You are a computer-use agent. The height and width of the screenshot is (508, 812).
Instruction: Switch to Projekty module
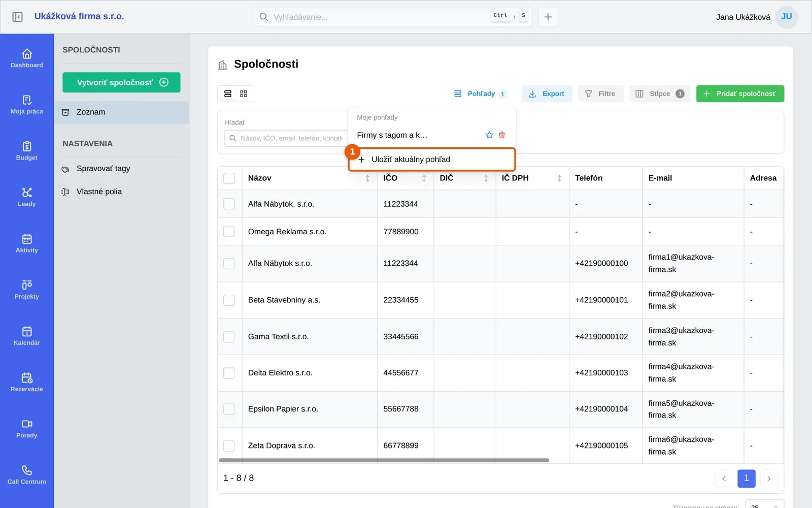coord(27,289)
